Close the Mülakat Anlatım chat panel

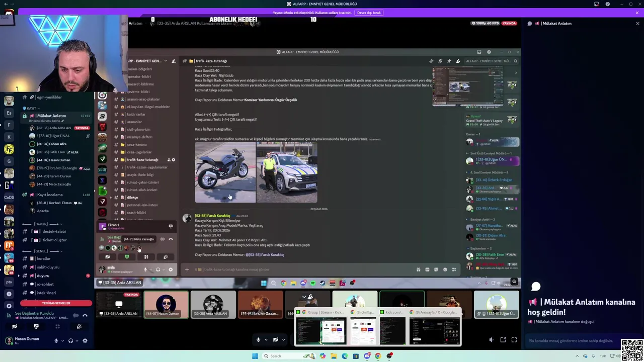click(637, 23)
